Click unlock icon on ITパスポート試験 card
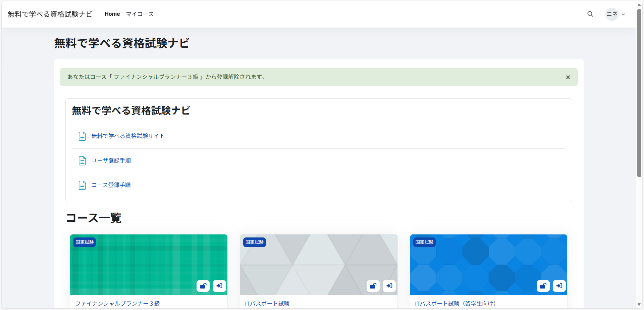The image size is (644, 310). click(373, 286)
